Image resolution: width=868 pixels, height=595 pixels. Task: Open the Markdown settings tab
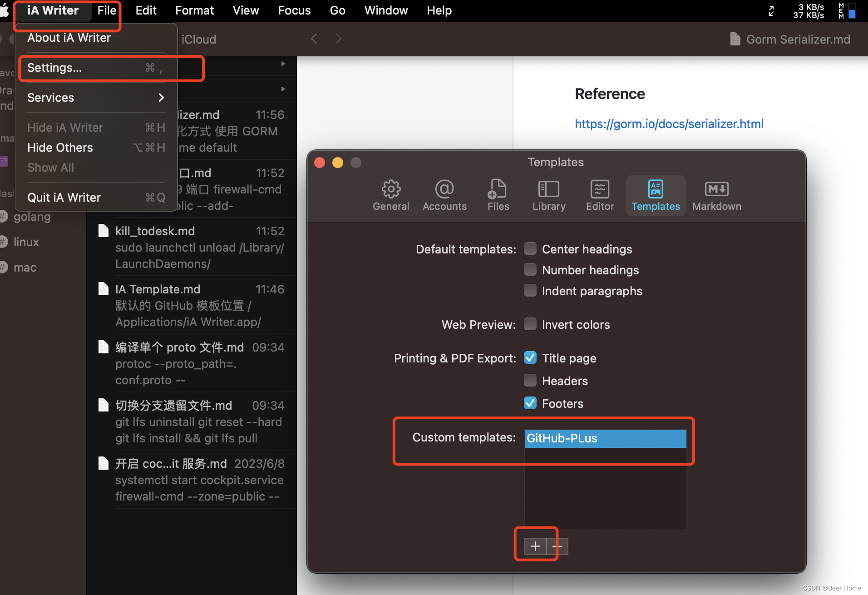[716, 195]
